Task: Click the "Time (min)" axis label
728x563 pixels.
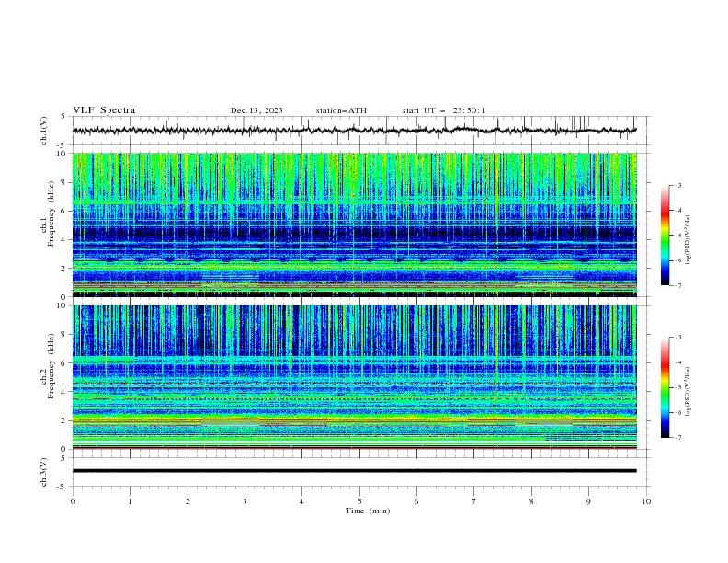Action: pos(368,511)
